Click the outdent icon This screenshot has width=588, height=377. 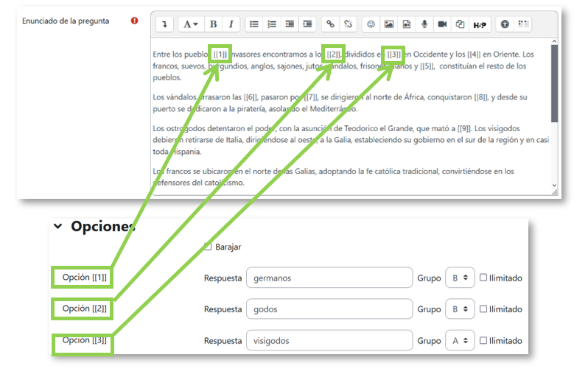[290, 24]
